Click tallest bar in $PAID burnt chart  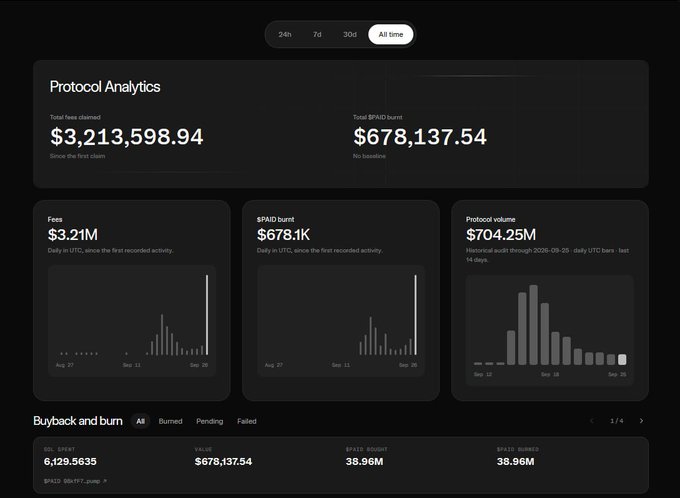coord(415,315)
